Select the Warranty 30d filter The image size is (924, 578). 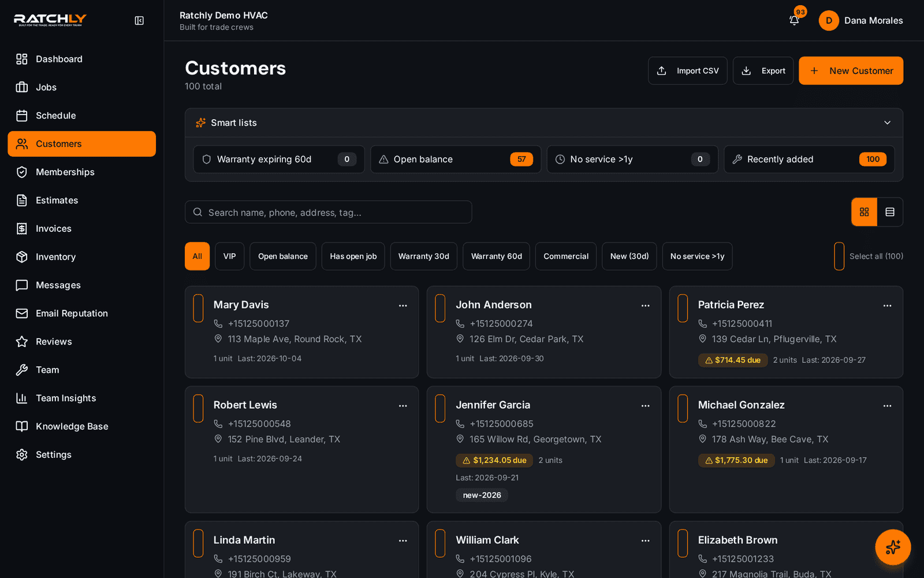[424, 256]
